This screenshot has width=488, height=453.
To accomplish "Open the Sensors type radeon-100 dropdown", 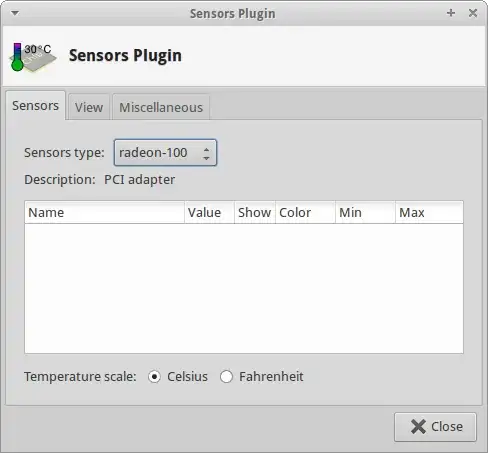I will click(165, 153).
